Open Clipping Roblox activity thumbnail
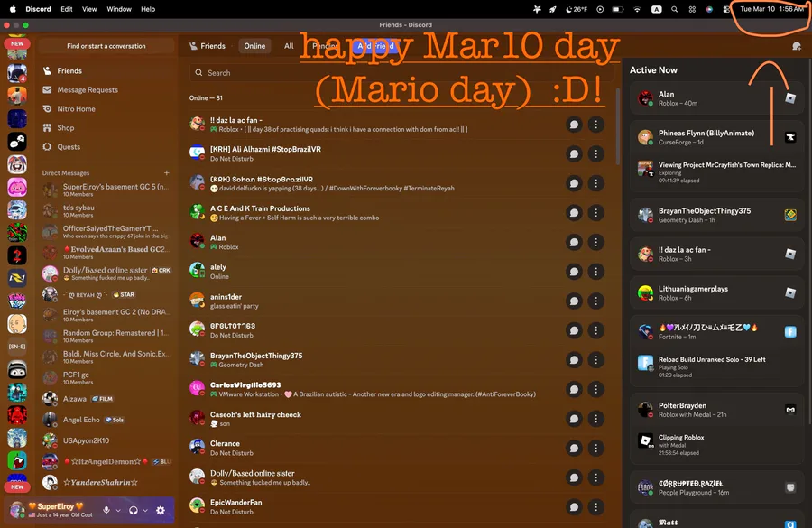This screenshot has height=528, width=812. [645, 440]
